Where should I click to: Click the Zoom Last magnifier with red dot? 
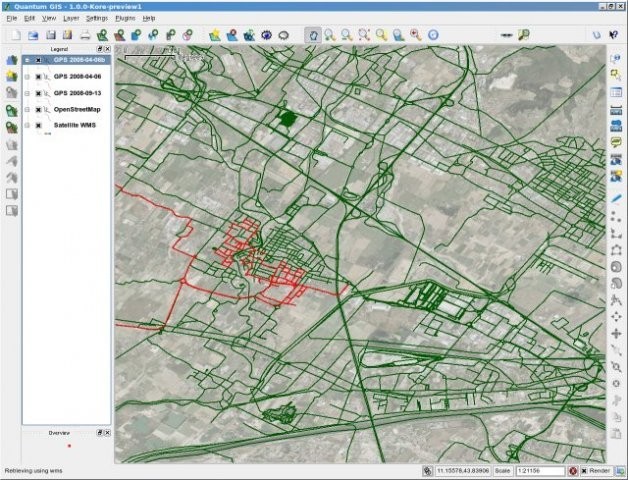(416, 35)
